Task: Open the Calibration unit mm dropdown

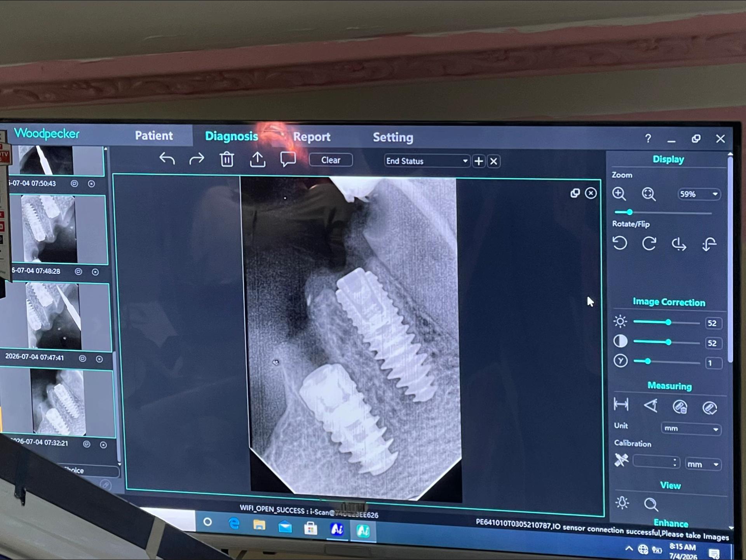Action: point(703,464)
